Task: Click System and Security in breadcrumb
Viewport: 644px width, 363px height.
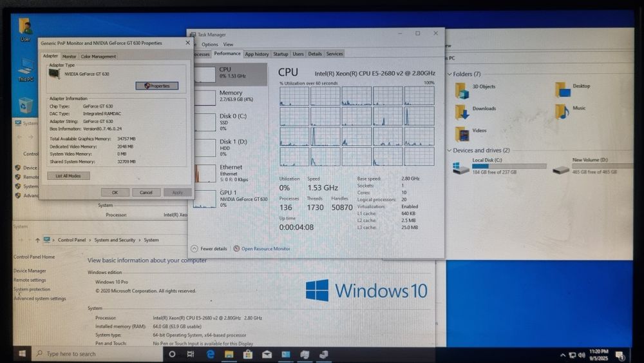Action: [x=115, y=240]
